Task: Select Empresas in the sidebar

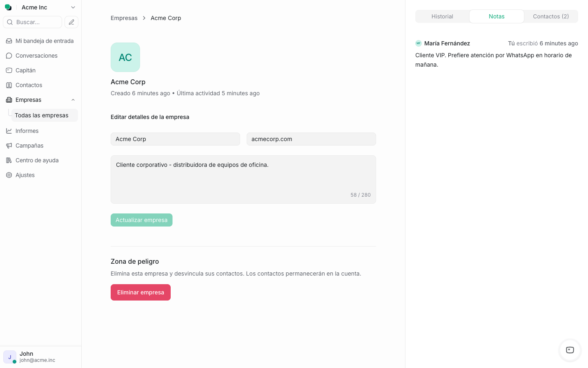Action: click(x=40, y=100)
